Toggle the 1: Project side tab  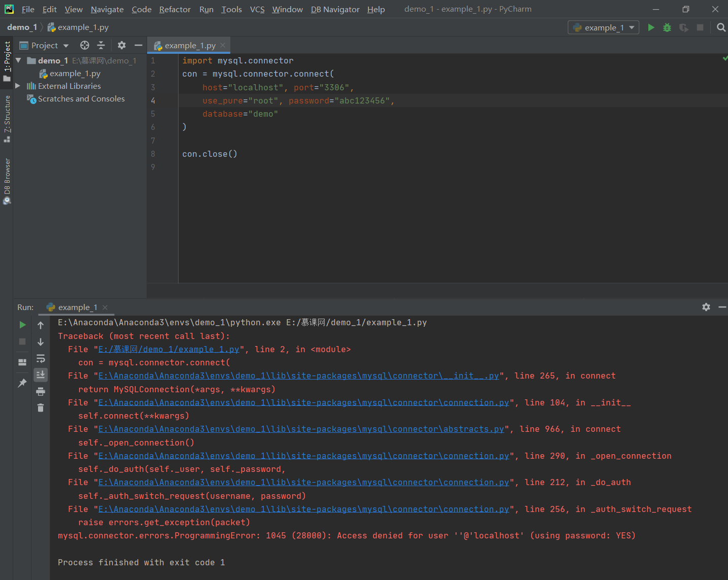(x=7, y=61)
